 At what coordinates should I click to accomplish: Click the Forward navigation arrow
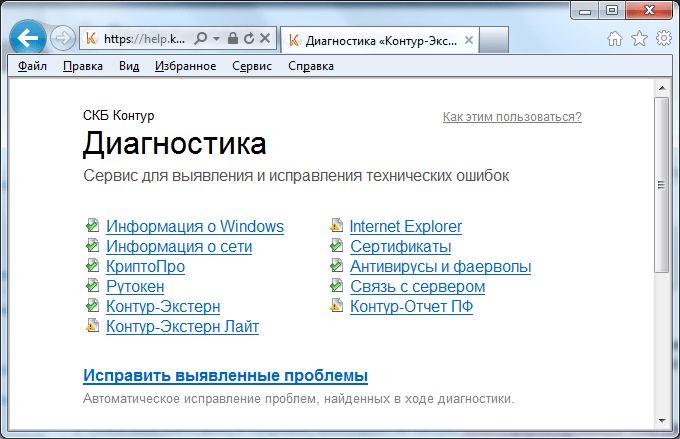pyautogui.click(x=63, y=38)
